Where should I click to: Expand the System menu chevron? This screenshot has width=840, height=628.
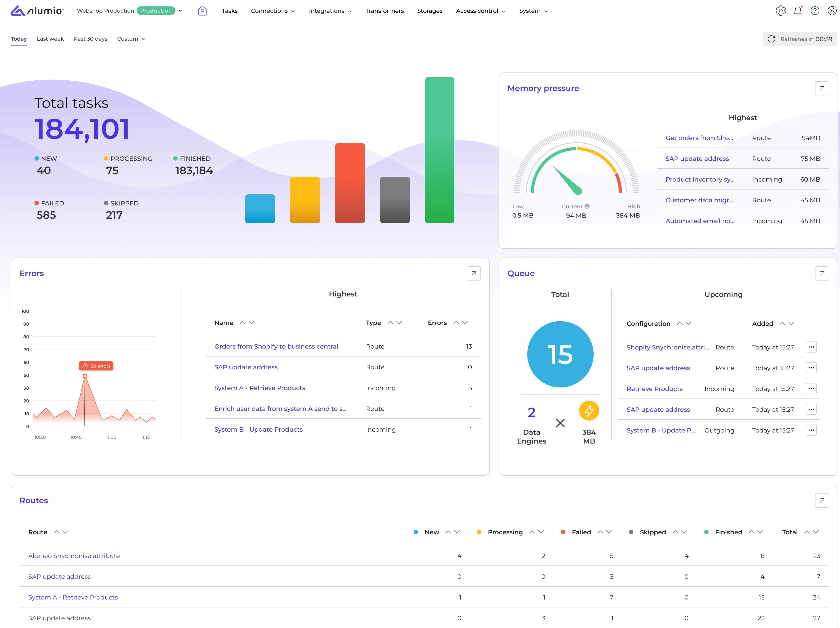coord(546,11)
